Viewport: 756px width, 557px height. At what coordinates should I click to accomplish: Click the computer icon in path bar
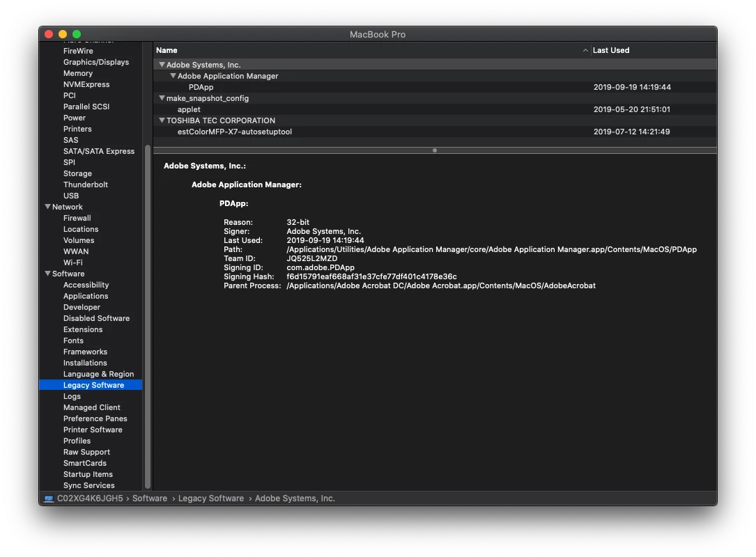click(x=49, y=499)
